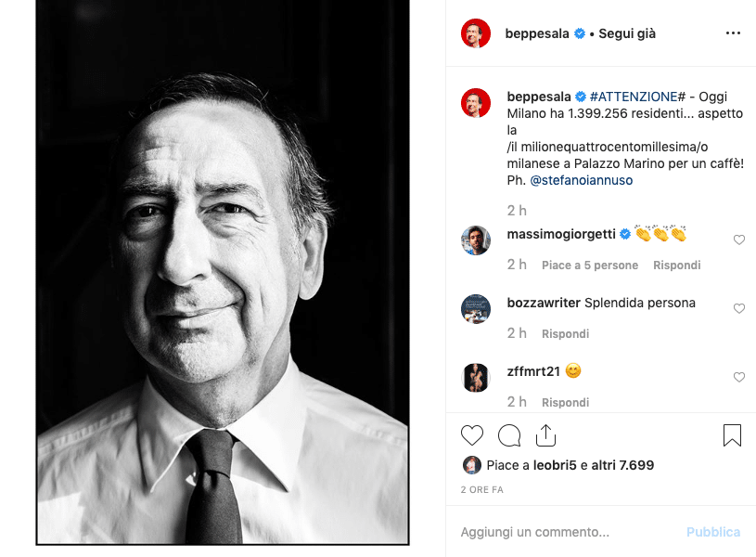
Task: Open beppesala avatar in post header
Action: (x=476, y=33)
